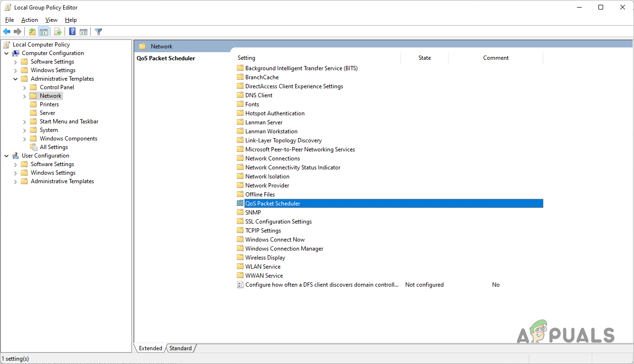Viewport: 634px width, 364px height.
Task: Click the Local Group Policy Editor title bar icon
Action: [x=8, y=8]
